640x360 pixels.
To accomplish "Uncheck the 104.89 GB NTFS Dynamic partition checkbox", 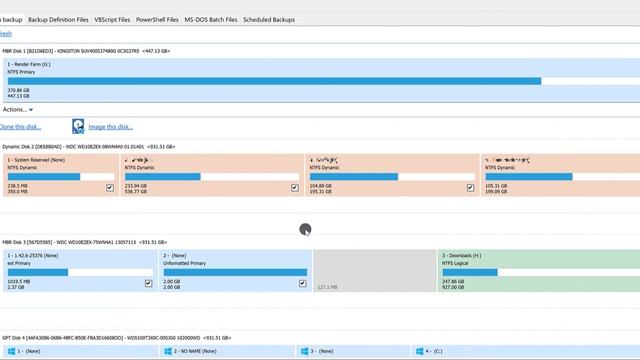I will (x=470, y=188).
